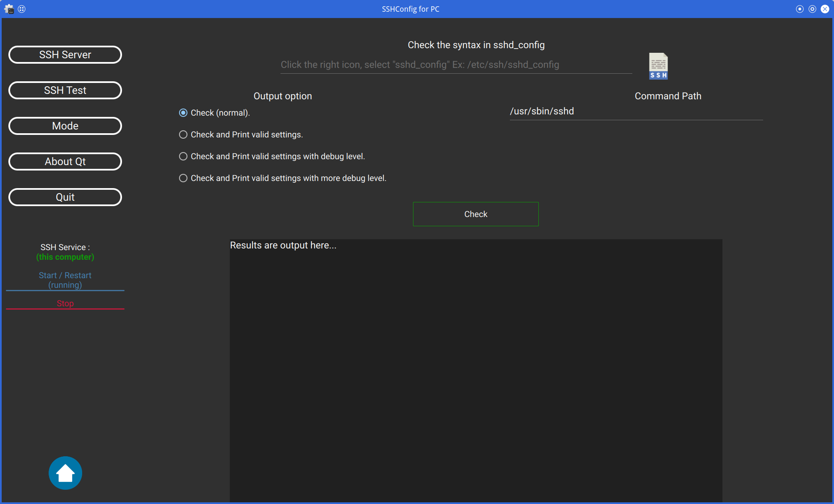Click the red Stop service link
The width and height of the screenshot is (834, 504).
pyautogui.click(x=65, y=303)
